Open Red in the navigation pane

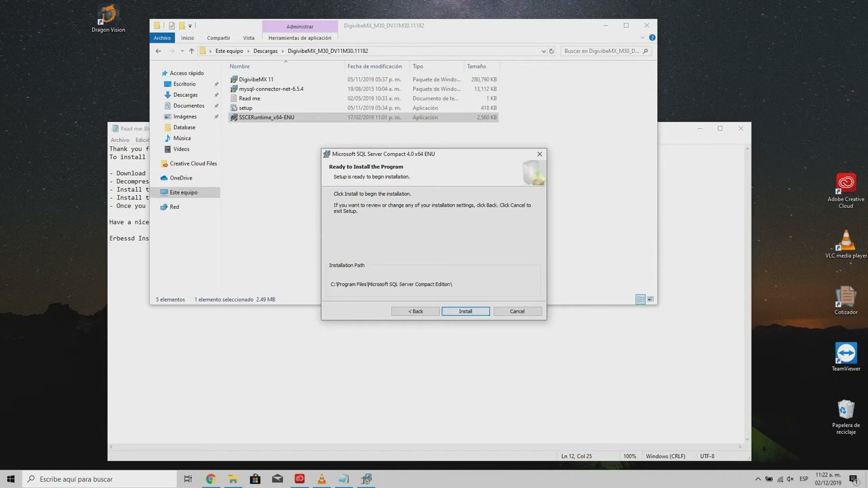174,207
